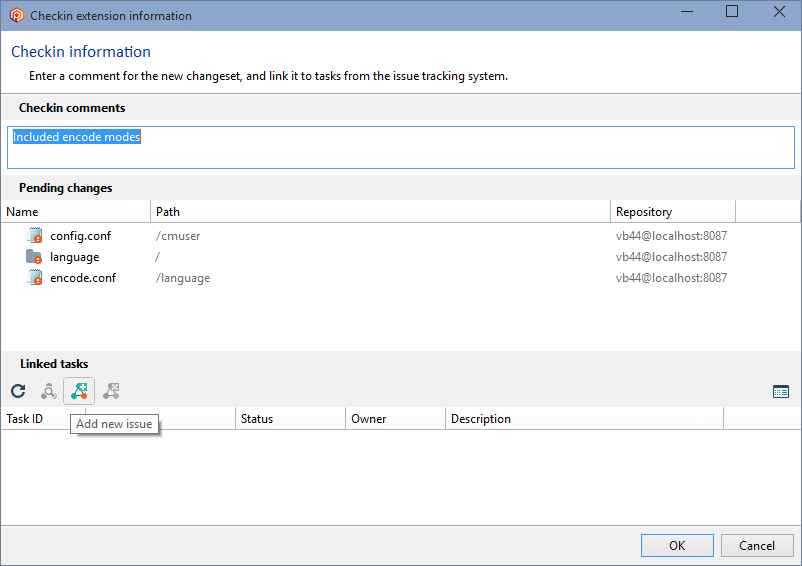Click the remove linked issue icon
Screen dimensions: 802x566
111,391
